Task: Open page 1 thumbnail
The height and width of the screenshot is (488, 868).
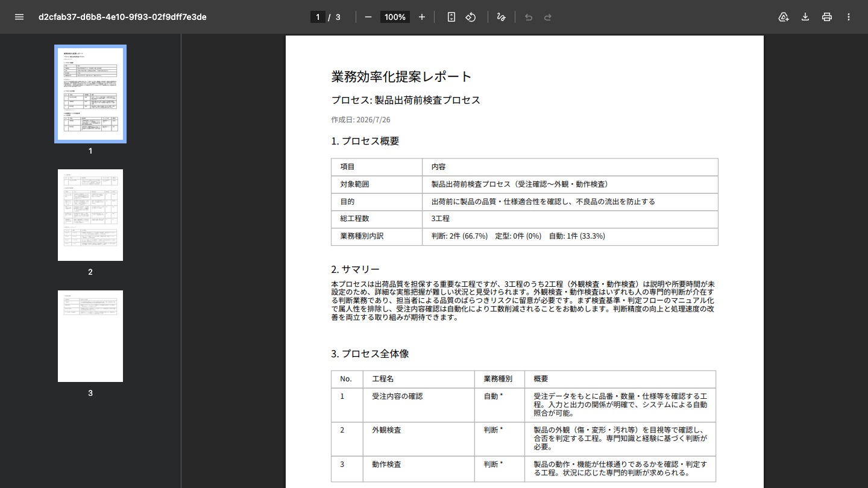Action: point(90,94)
